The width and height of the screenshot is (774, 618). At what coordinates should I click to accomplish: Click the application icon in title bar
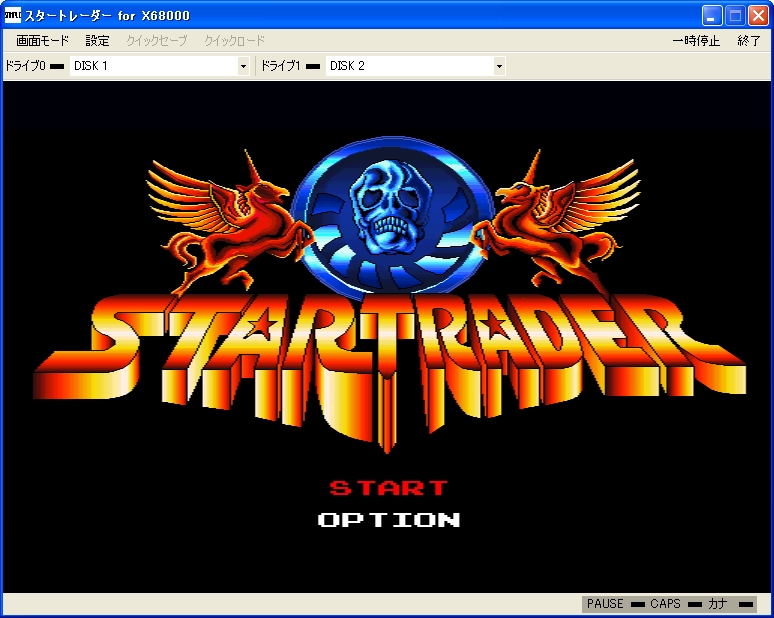(13, 15)
